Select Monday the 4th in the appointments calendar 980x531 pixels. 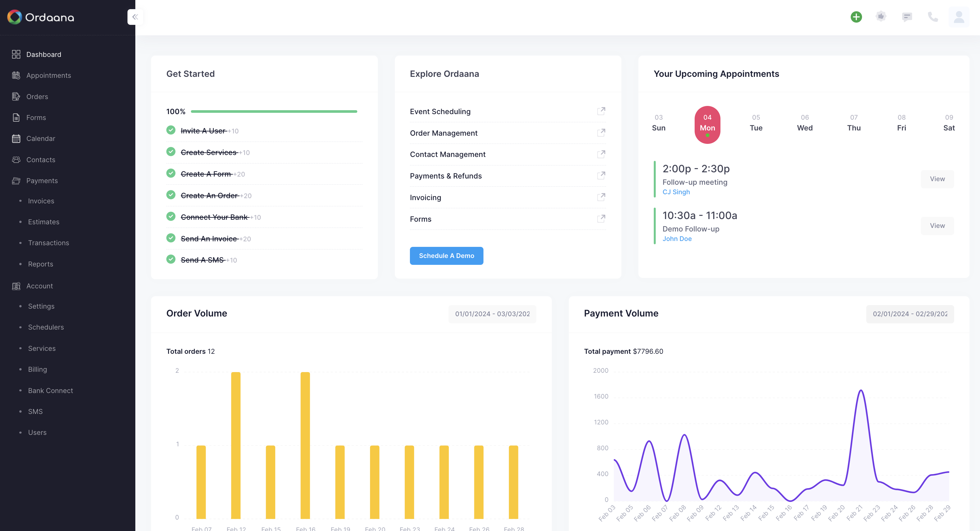click(x=707, y=125)
